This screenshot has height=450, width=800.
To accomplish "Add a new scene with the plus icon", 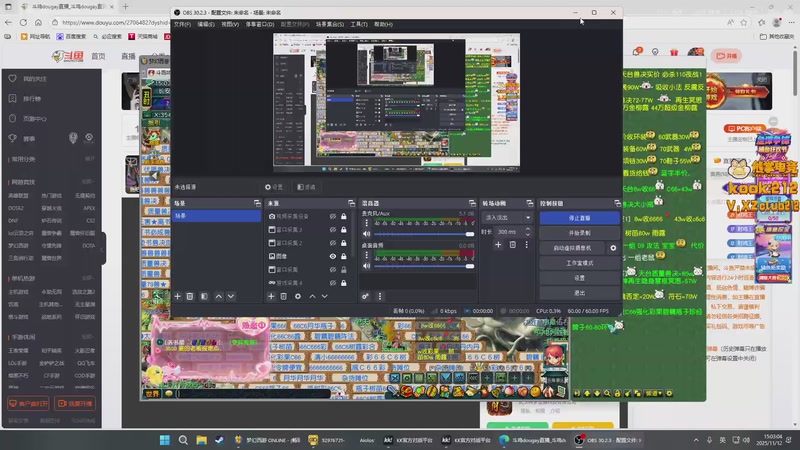I will tap(178, 296).
